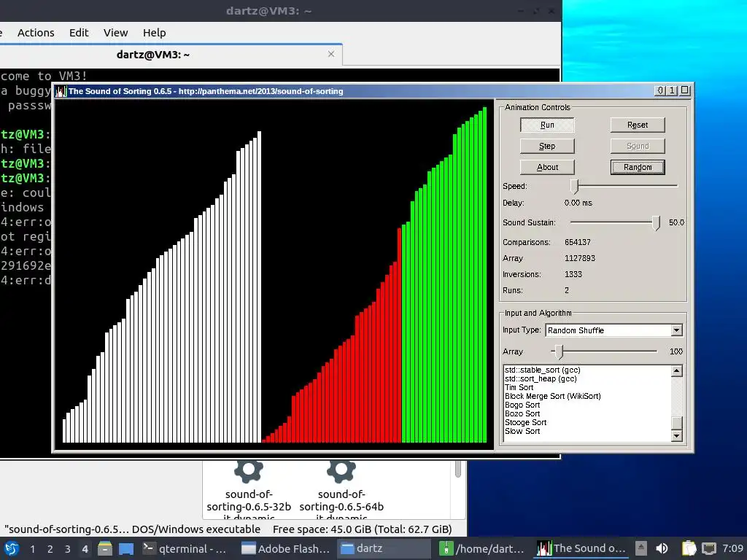The image size is (747, 560).
Task: Click the taskbar clock showing 7:09
Action: 732,548
